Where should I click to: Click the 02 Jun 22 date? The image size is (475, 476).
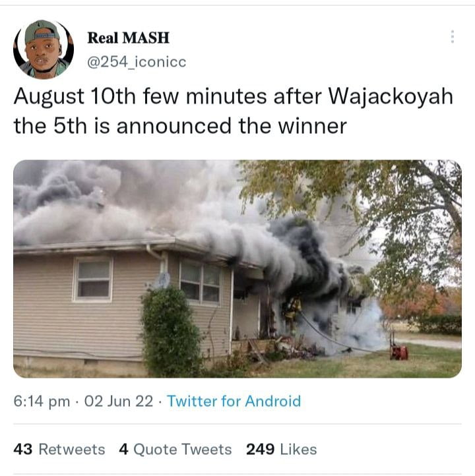click(119, 401)
